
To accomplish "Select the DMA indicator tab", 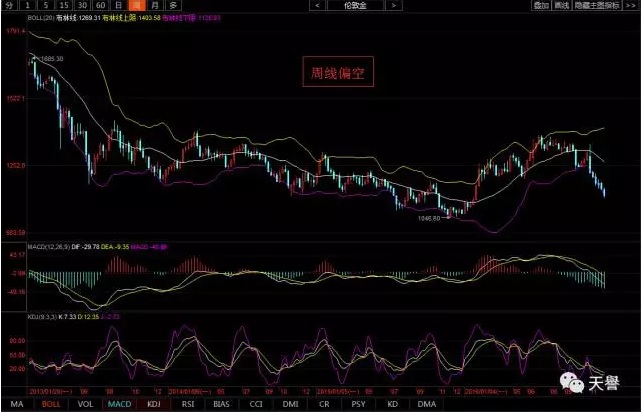I will 427,404.
